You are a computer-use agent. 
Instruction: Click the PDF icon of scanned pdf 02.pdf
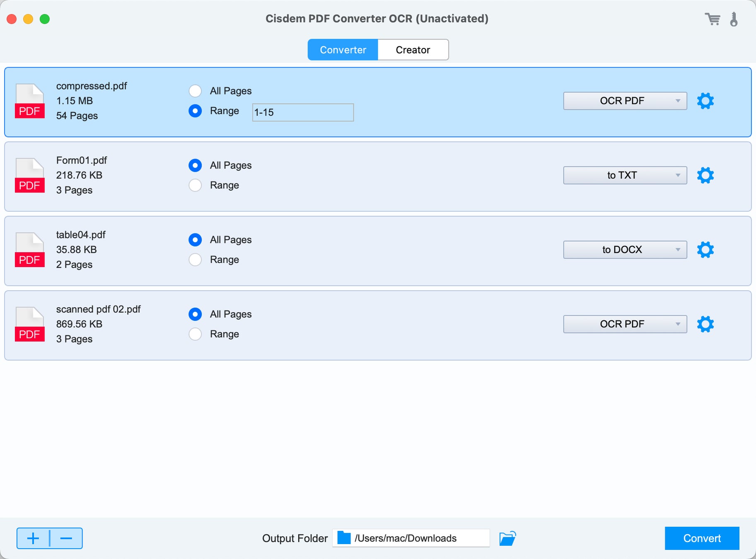click(30, 324)
